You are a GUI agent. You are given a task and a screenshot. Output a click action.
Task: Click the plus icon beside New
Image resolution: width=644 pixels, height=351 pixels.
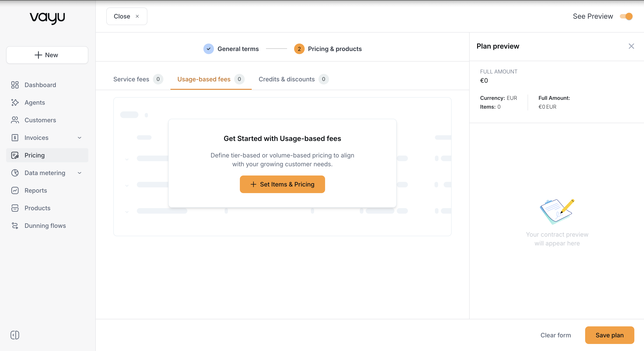point(38,55)
